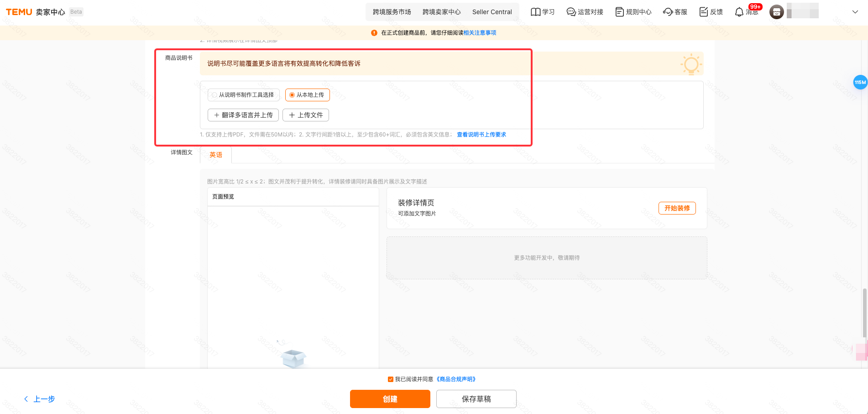
Task: Expand the account dropdown chevron
Action: [x=855, y=12]
